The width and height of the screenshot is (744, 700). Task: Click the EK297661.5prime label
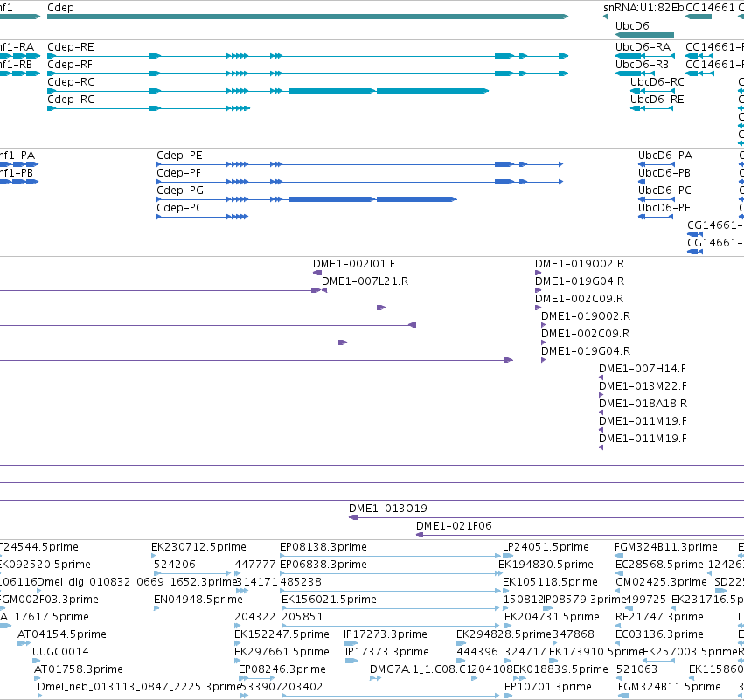[x=282, y=652]
